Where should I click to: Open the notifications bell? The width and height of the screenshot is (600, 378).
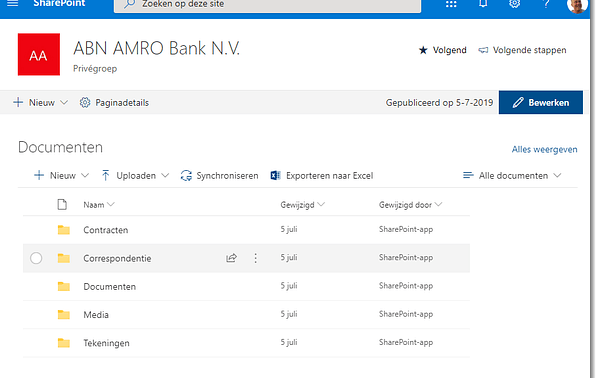[483, 3]
